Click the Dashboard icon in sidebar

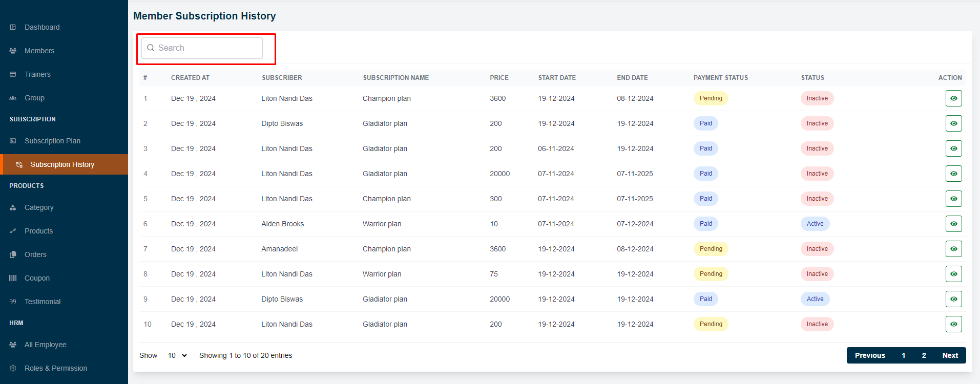coord(13,27)
